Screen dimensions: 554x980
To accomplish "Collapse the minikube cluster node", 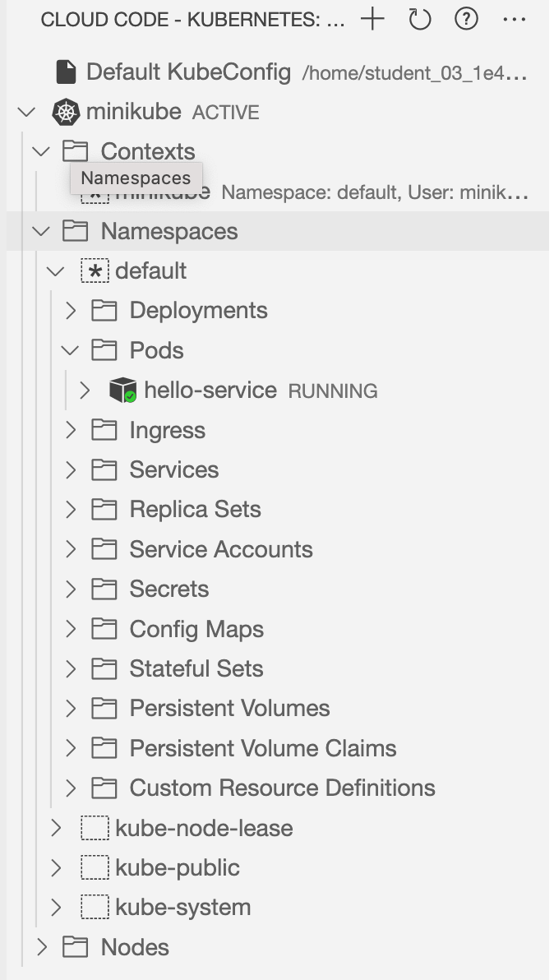I will 27,112.
